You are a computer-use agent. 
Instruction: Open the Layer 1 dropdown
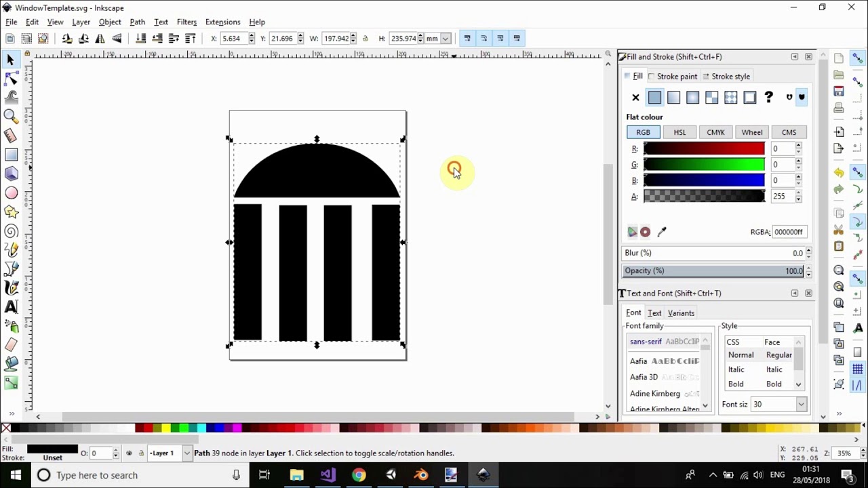[x=187, y=453]
